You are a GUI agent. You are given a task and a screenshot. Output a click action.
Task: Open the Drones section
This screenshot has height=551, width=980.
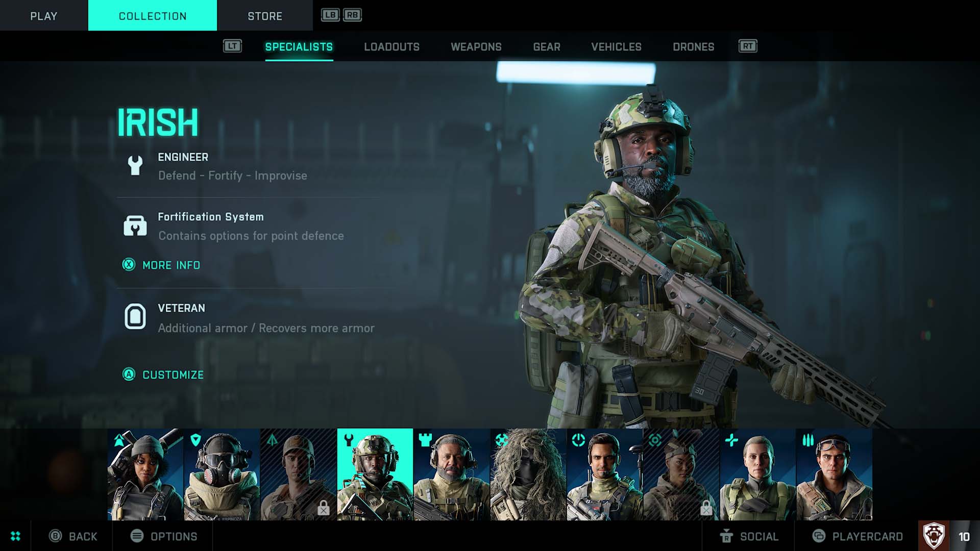pyautogui.click(x=693, y=47)
